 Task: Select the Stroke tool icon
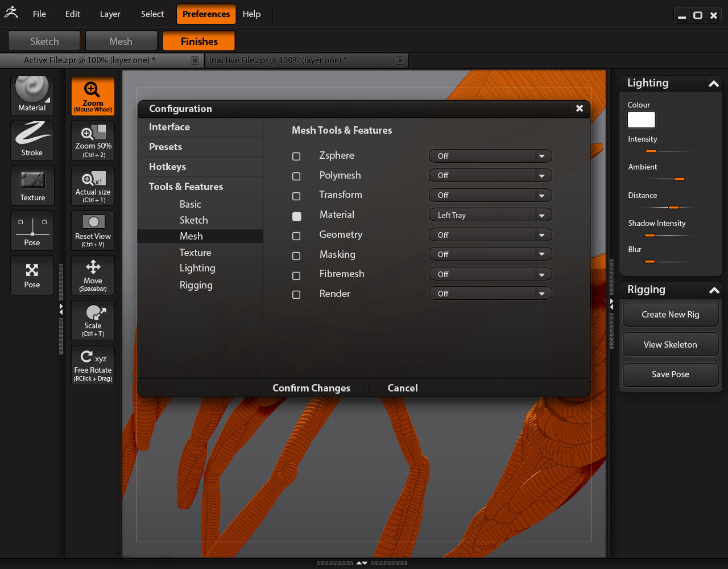point(32,140)
